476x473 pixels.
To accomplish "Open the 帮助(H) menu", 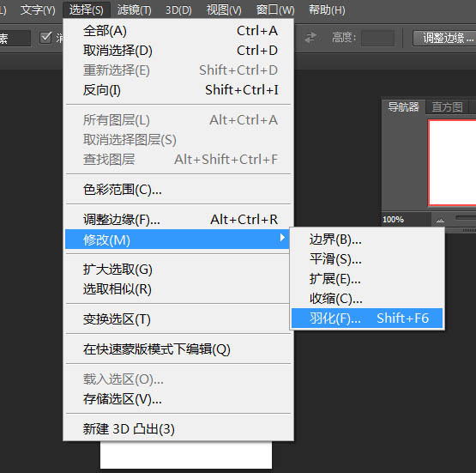I will [x=327, y=10].
